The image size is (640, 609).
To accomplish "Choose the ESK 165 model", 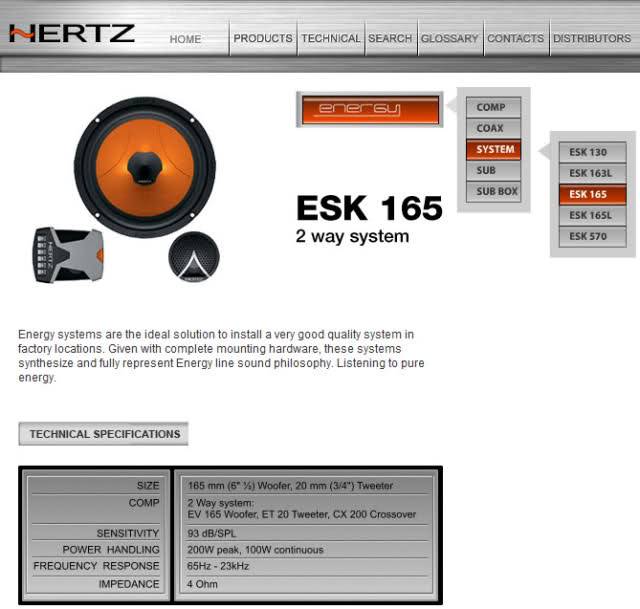I will coord(592,194).
